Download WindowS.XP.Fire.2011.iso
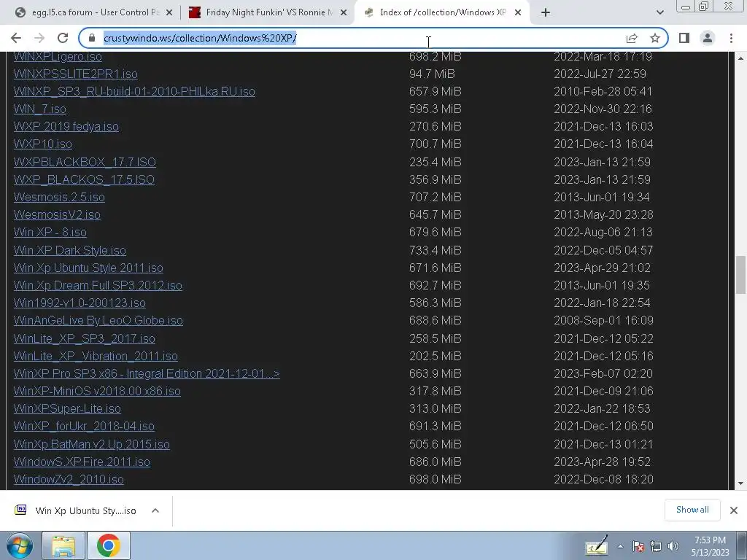Viewport: 747px width, 560px height. pyautogui.click(x=82, y=462)
